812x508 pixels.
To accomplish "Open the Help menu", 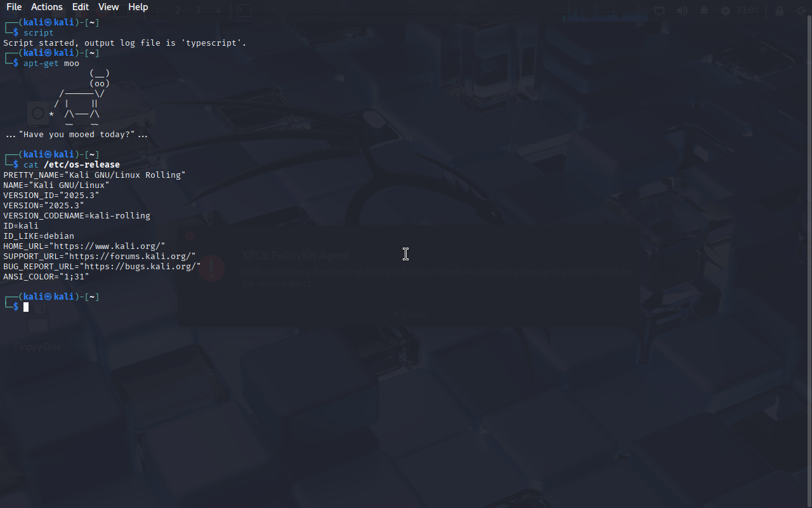I will pos(138,7).
